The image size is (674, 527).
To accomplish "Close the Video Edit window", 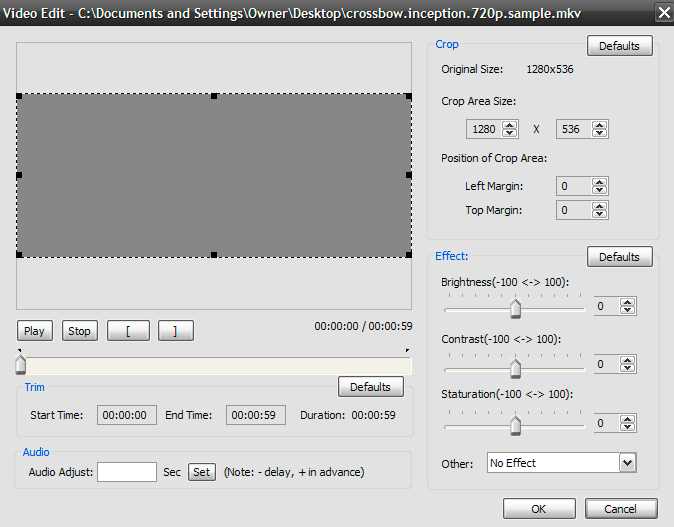I will click(664, 12).
